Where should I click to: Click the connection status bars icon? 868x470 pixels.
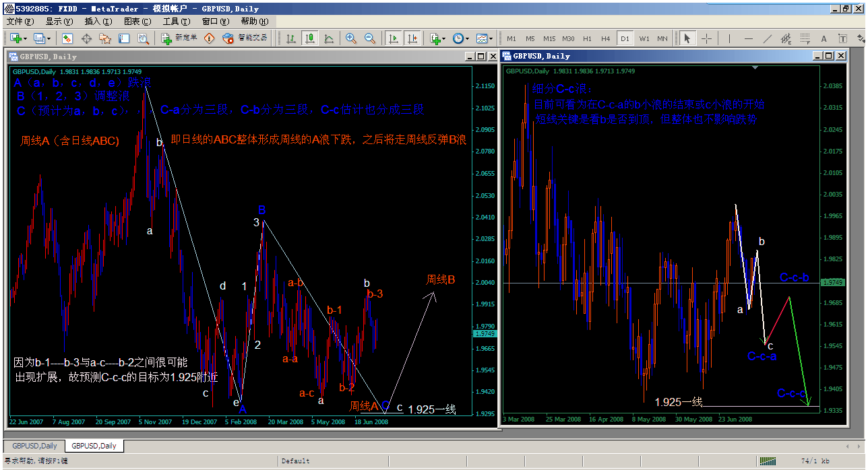pyautogui.click(x=768, y=461)
